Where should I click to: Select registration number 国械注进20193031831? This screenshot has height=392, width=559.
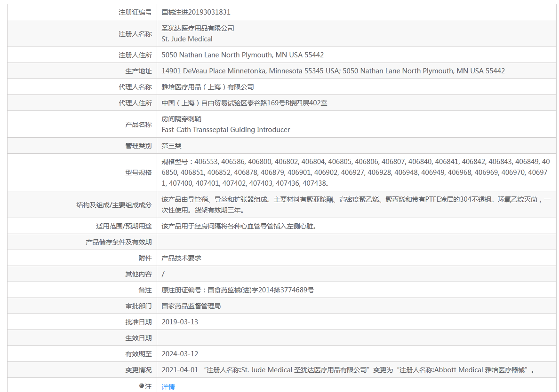pyautogui.click(x=196, y=12)
